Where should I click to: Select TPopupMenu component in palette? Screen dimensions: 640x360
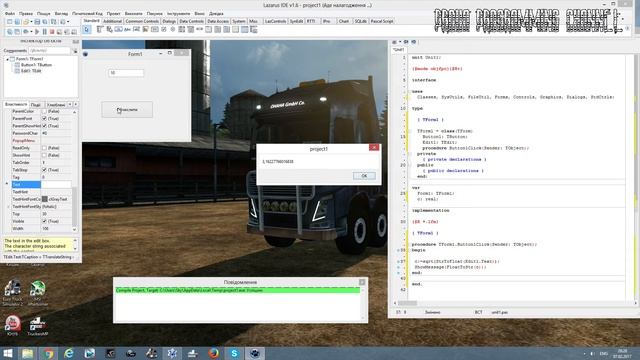tap(109, 29)
